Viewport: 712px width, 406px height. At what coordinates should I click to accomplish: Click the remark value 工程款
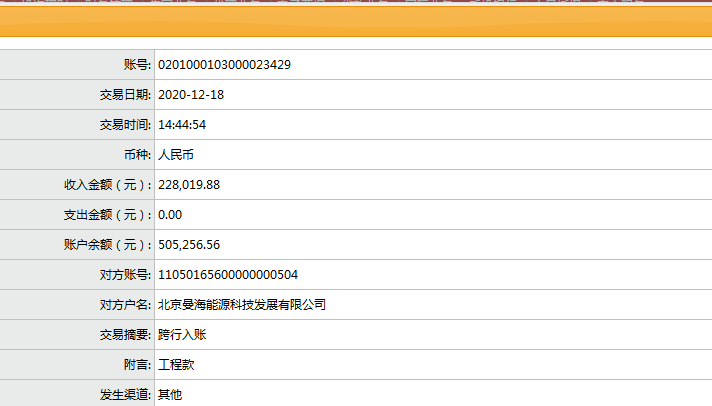pyautogui.click(x=176, y=365)
